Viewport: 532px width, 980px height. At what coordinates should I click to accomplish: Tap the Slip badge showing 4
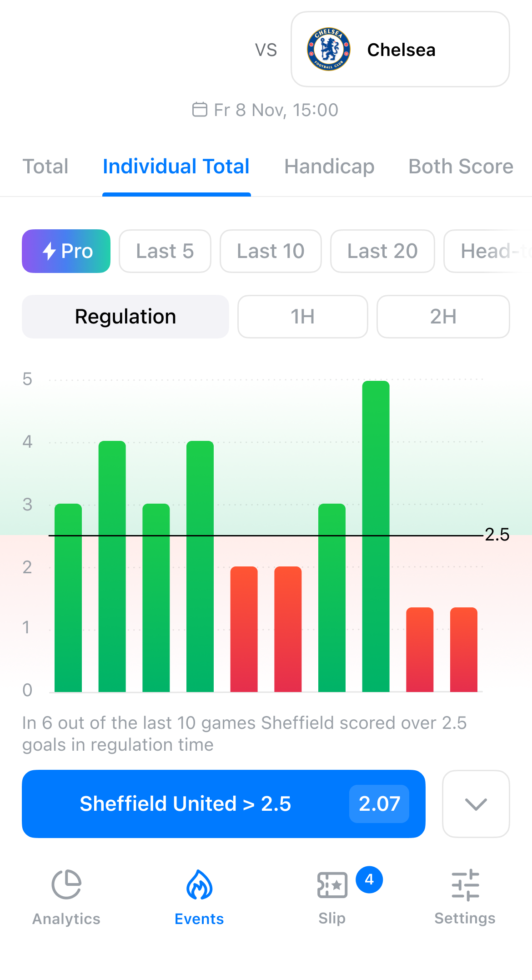369,879
